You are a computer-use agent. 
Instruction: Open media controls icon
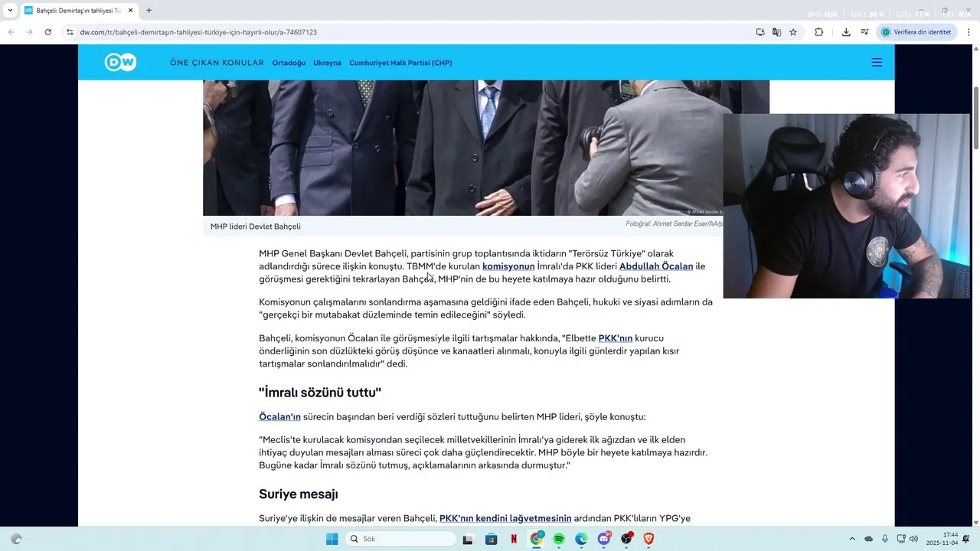pyautogui.click(x=864, y=32)
